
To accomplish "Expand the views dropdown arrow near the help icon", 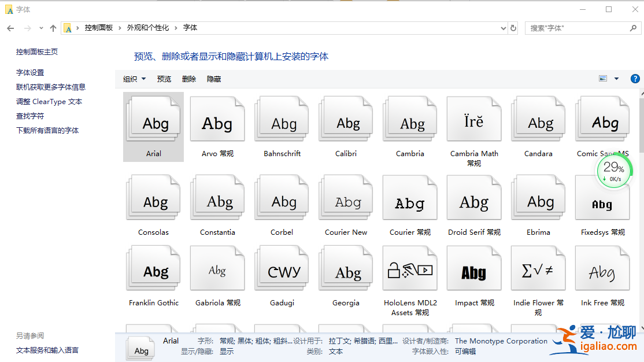I will 616,78.
